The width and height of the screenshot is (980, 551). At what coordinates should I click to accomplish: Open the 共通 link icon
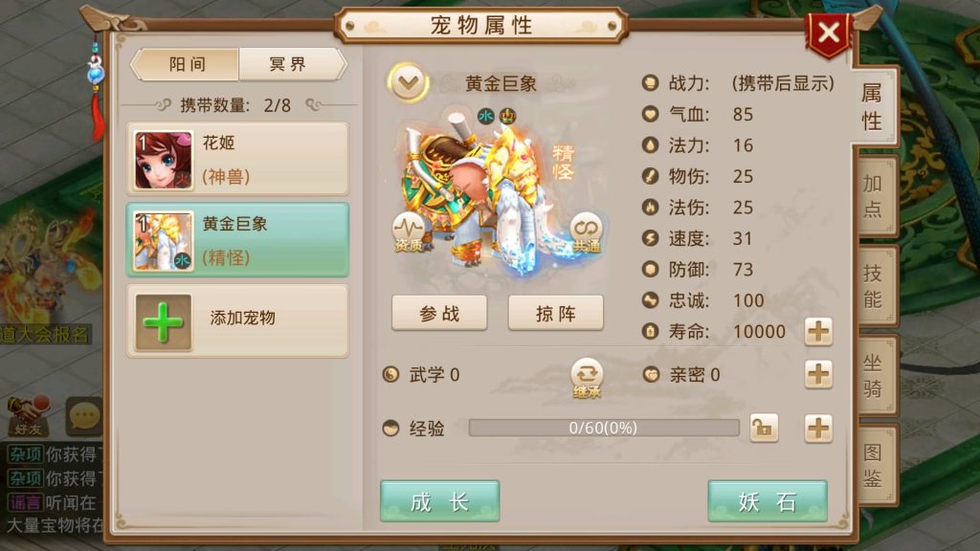pyautogui.click(x=586, y=231)
